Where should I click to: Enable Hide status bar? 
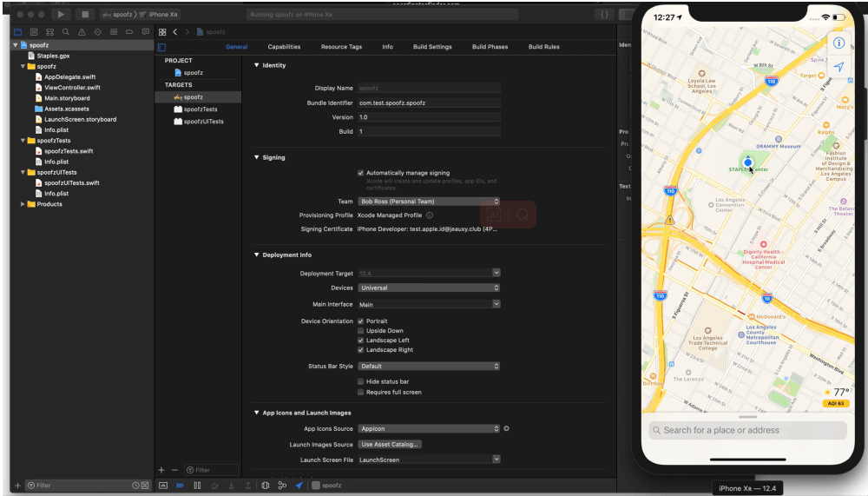click(360, 381)
